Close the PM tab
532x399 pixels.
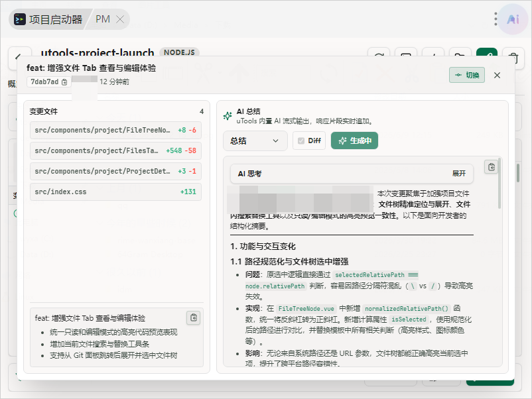[x=120, y=19]
